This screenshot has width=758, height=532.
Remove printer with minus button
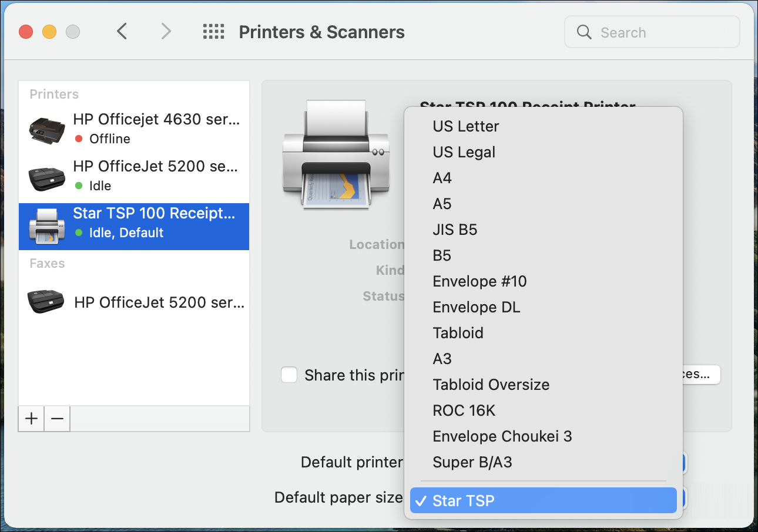coord(57,419)
